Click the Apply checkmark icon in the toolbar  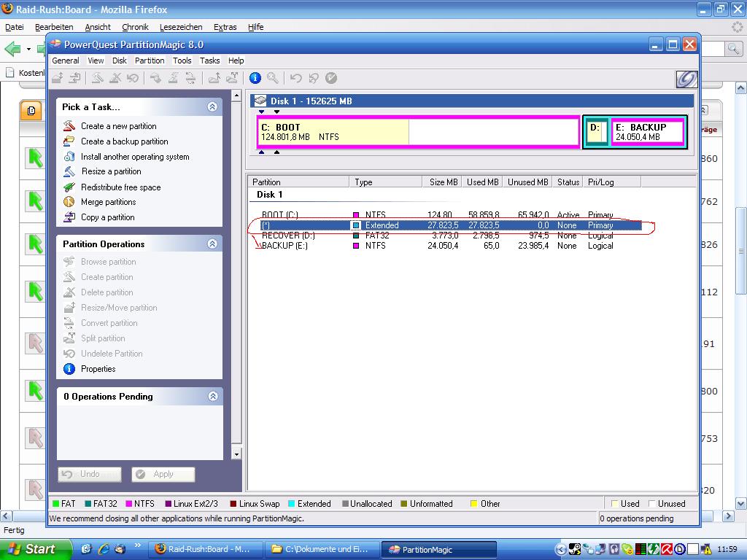pyautogui.click(x=331, y=78)
